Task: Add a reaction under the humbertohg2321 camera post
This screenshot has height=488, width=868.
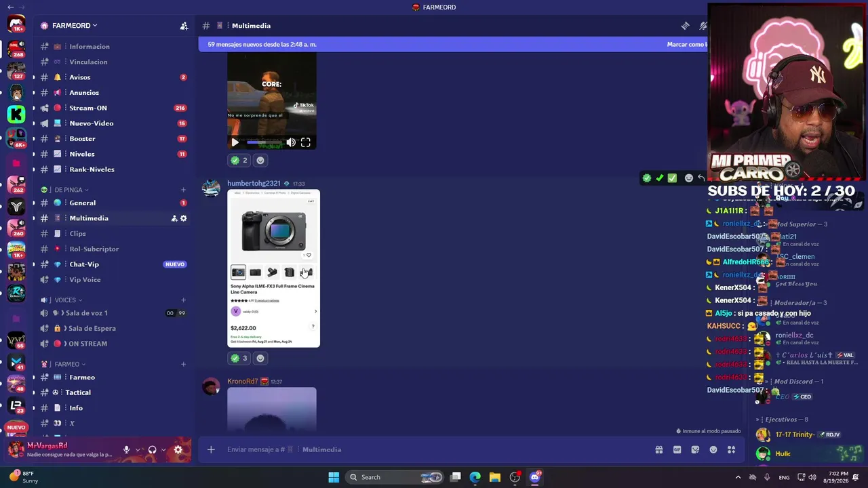Action: 260,358
